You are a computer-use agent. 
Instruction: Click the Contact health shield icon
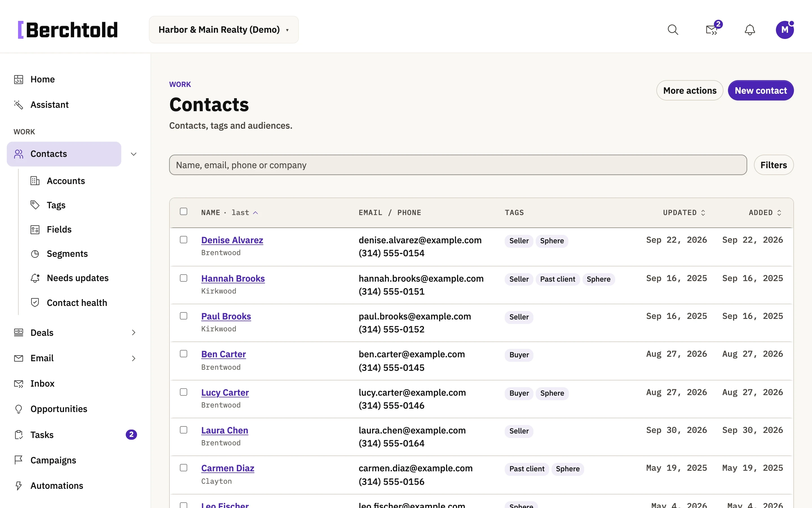(x=35, y=303)
